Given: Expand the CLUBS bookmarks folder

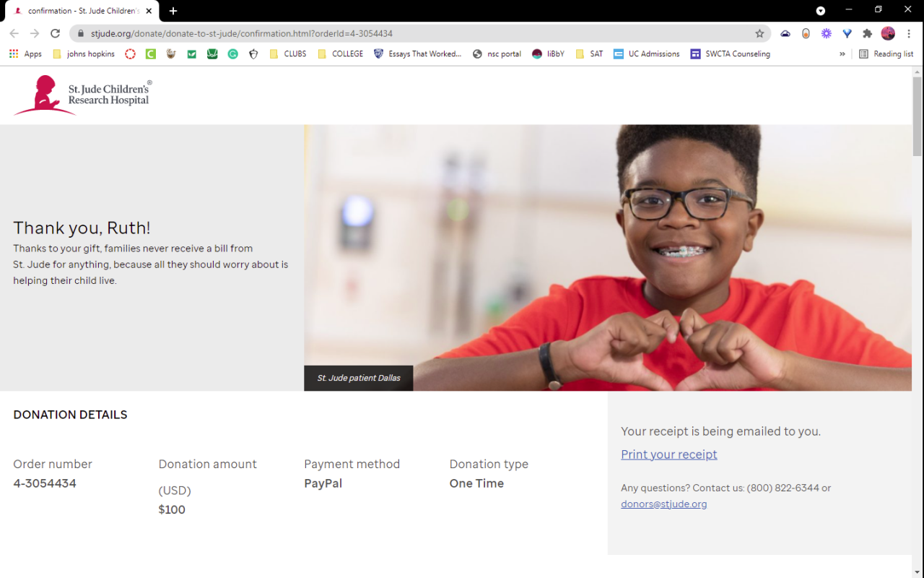Looking at the screenshot, I should click(x=288, y=53).
